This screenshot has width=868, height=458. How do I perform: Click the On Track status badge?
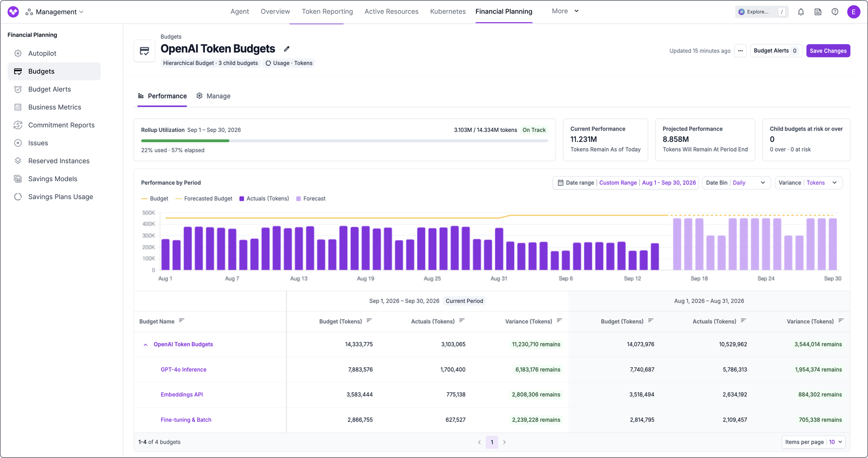(x=534, y=130)
